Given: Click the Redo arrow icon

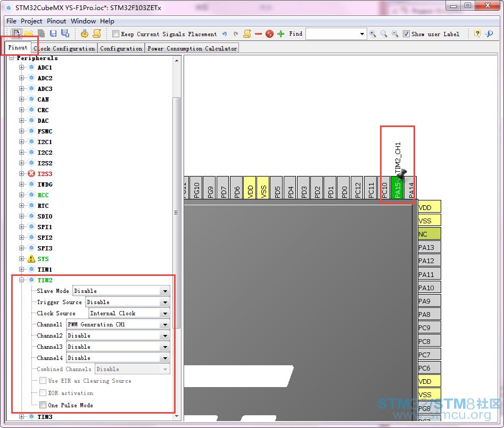Looking at the screenshot, I should point(236,33).
